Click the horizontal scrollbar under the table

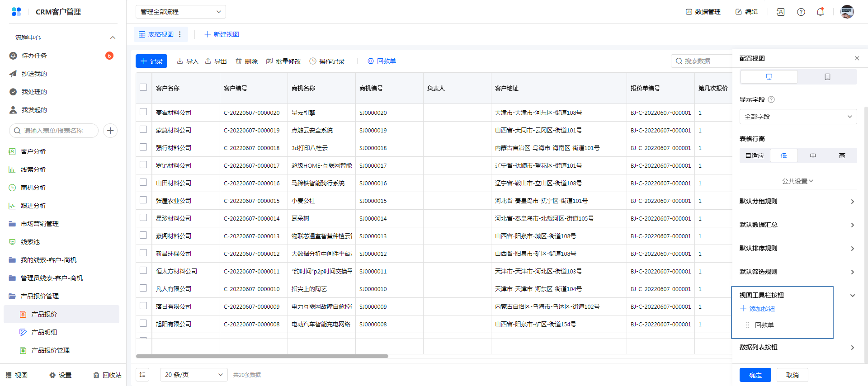pos(262,356)
